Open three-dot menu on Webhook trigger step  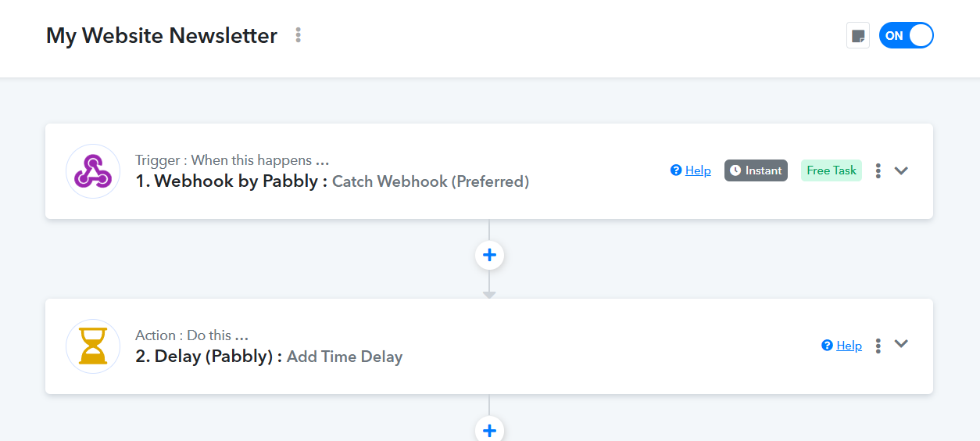tap(878, 170)
